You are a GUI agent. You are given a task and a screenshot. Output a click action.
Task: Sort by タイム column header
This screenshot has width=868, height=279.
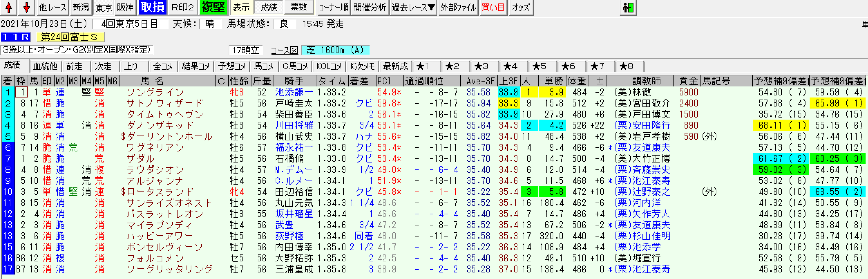(332, 81)
